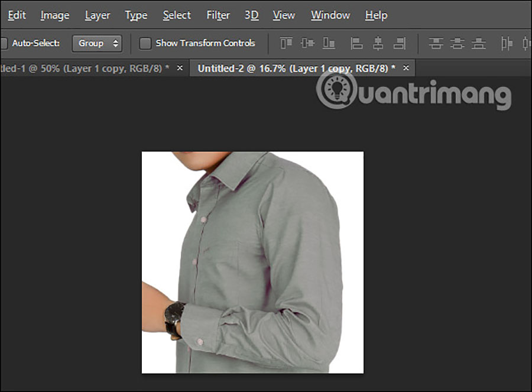Toggle the Auto-Select checkbox

4,43
